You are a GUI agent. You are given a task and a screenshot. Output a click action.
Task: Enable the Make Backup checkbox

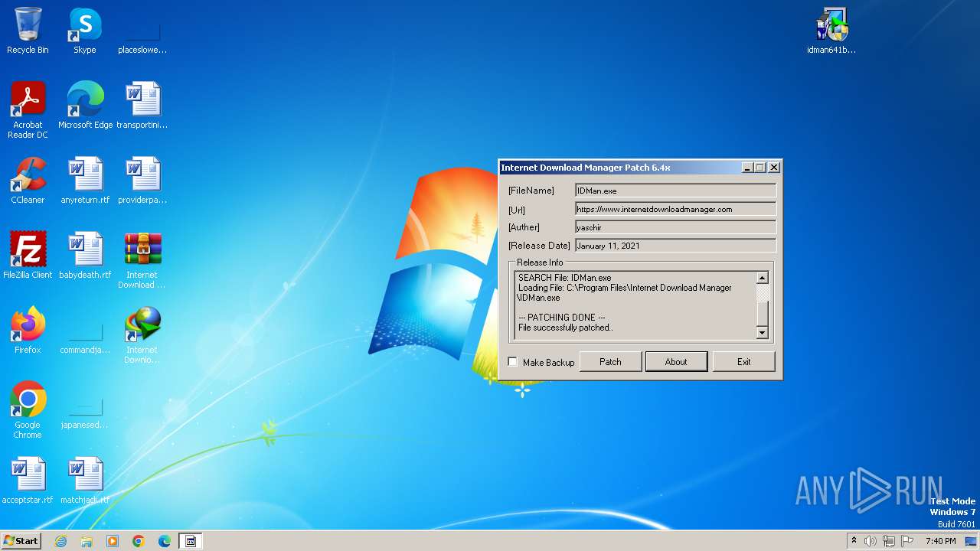tap(513, 362)
